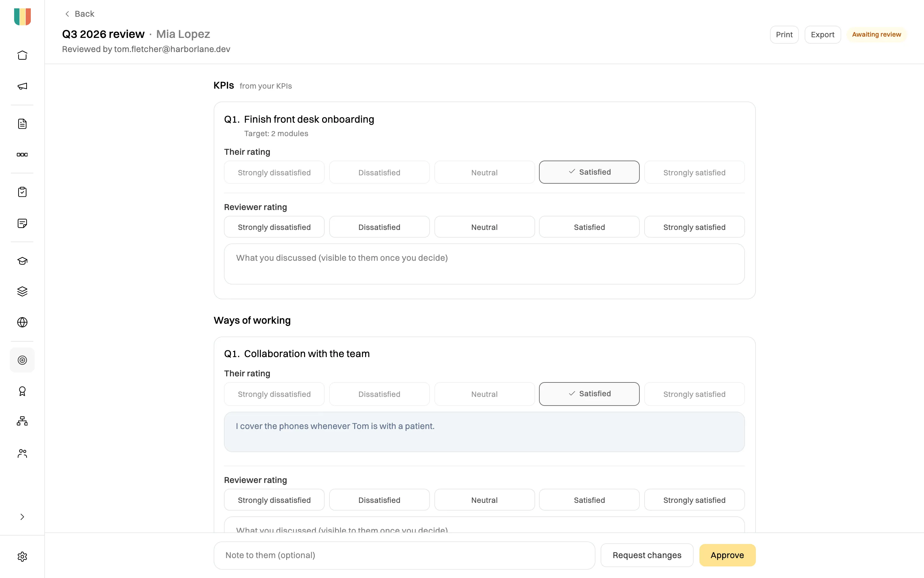
Task: Open the award ribbon icon
Action: (22, 391)
